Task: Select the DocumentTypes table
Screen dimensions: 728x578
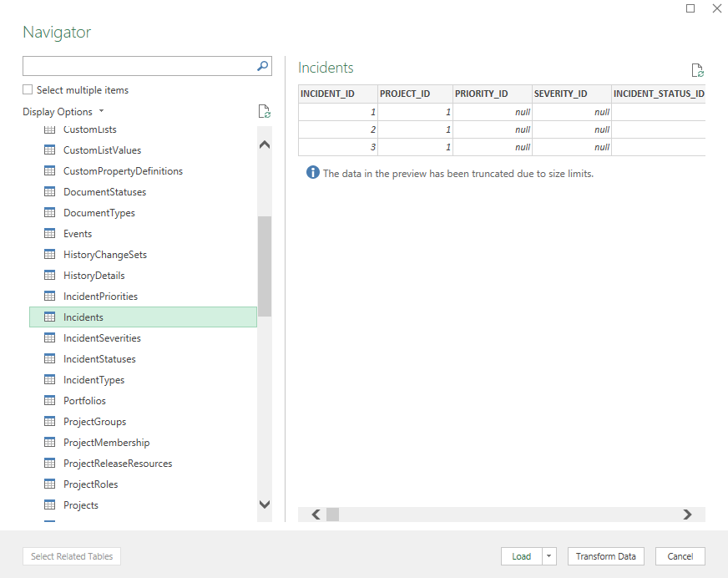Action: coord(99,213)
